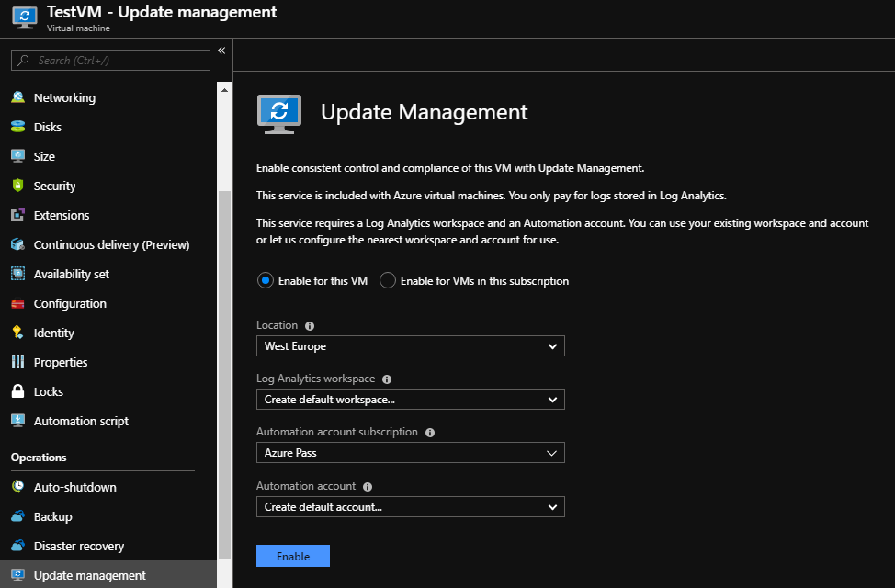
Task: Click the Continuous delivery icon
Action: (17, 244)
